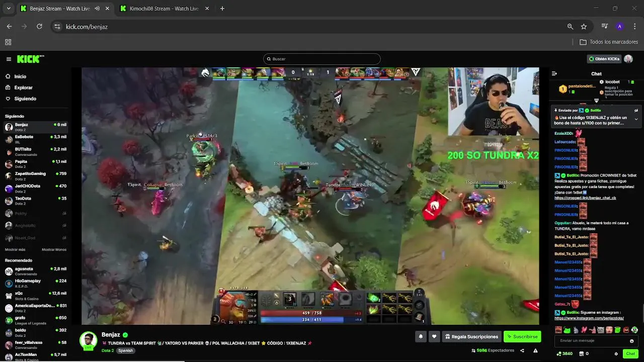Image resolution: width=644 pixels, height=362 pixels.
Task: Hide the pinned message eye icon
Action: [636, 110]
